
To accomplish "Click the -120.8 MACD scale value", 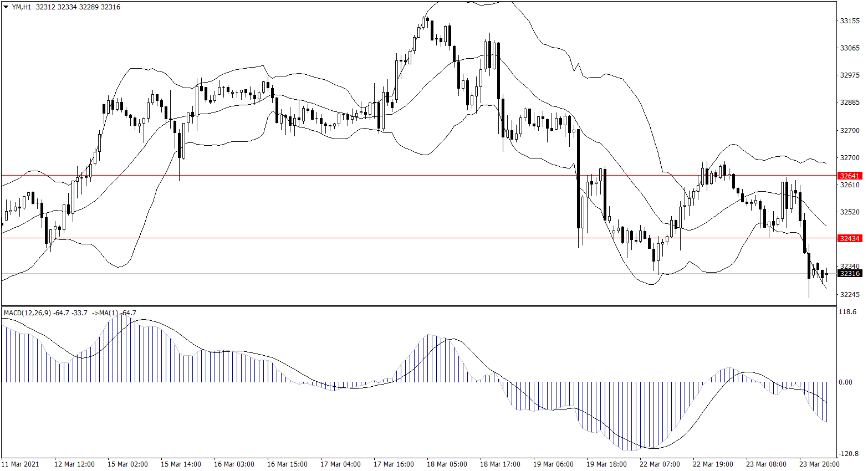I will pyautogui.click(x=847, y=453).
